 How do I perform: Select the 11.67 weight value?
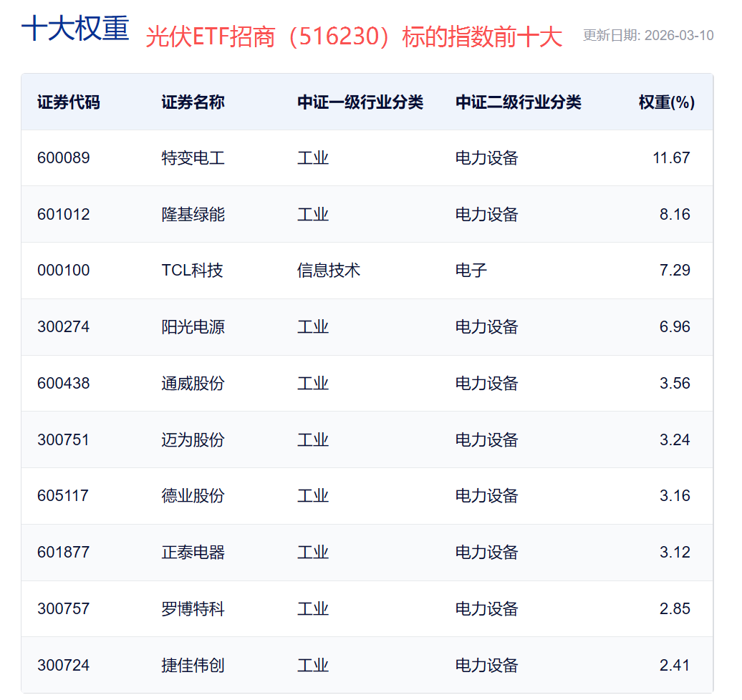tap(671, 158)
